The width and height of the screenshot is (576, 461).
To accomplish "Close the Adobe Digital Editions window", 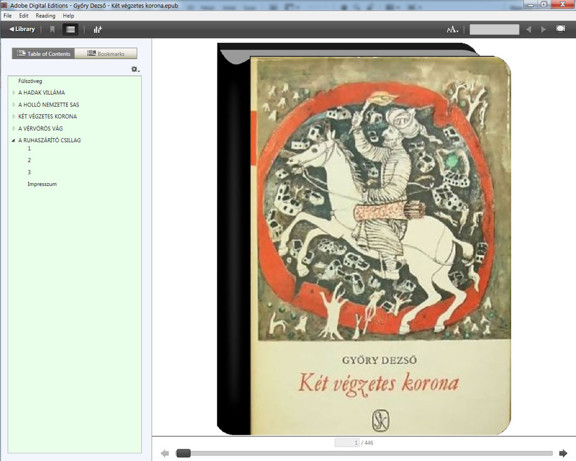I will point(563,4).
